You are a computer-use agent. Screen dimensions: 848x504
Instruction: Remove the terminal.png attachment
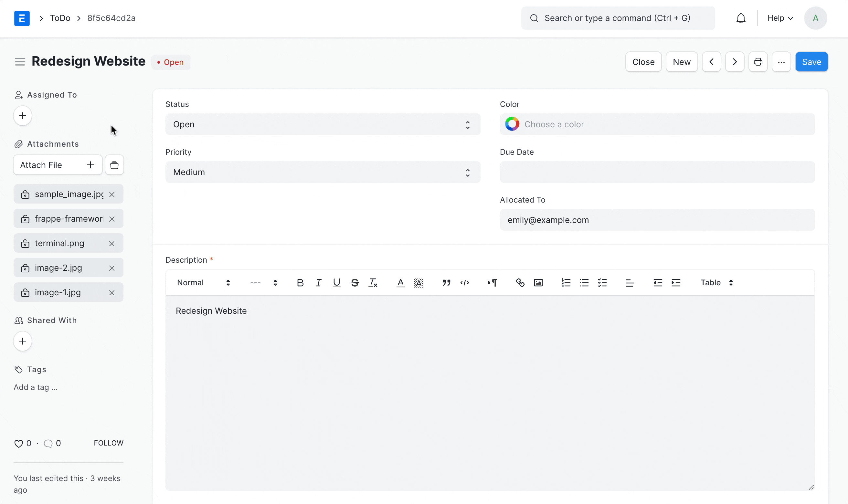(x=112, y=244)
